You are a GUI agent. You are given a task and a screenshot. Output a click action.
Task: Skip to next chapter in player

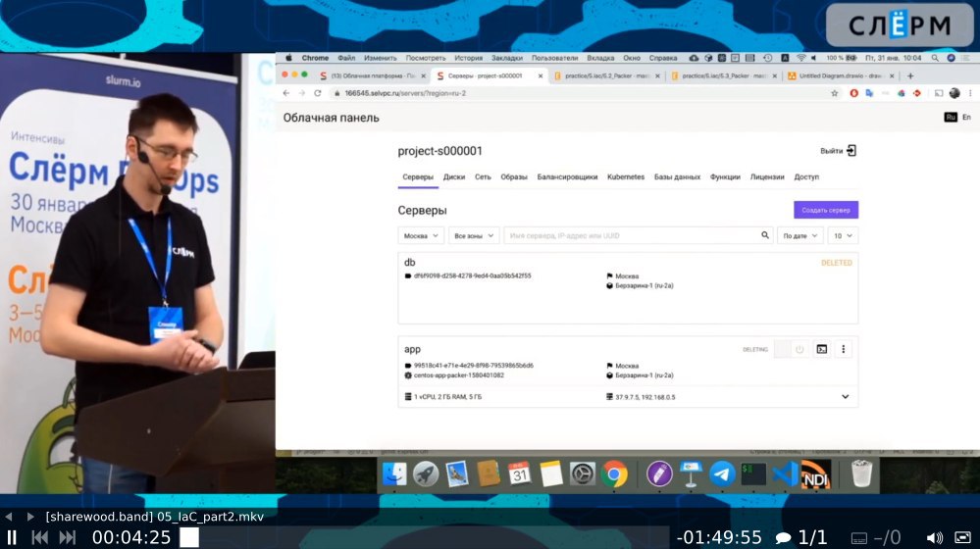(68, 538)
